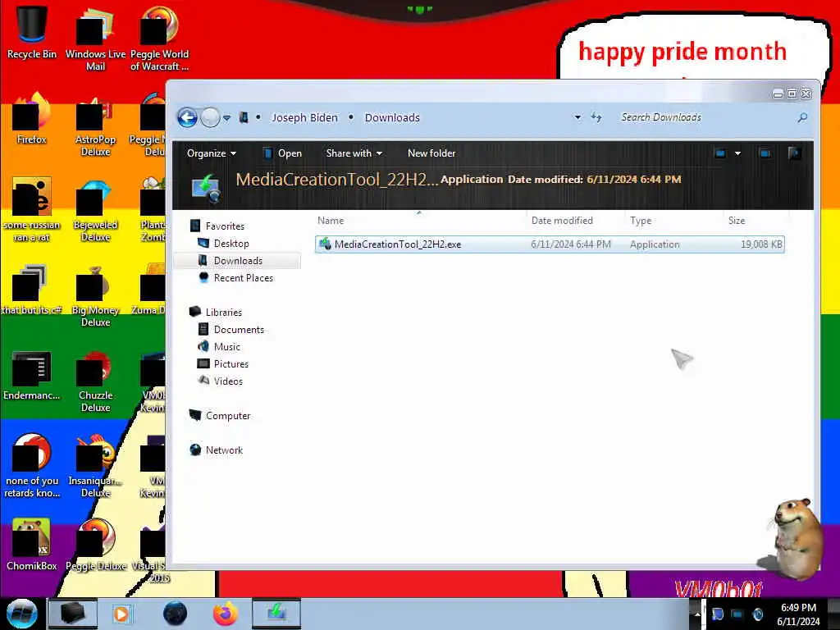Refresh the Downloads folder view
840x630 pixels.
(596, 117)
